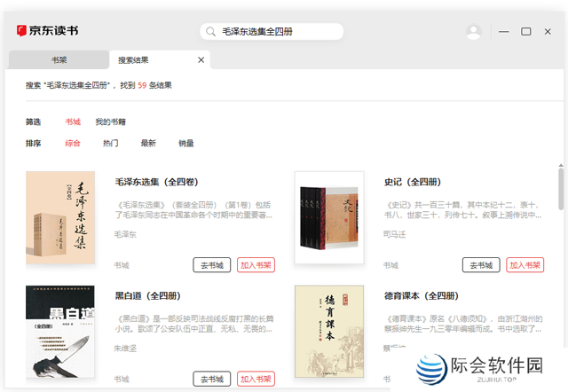
Task: Minimize the window
Action: pos(503,32)
